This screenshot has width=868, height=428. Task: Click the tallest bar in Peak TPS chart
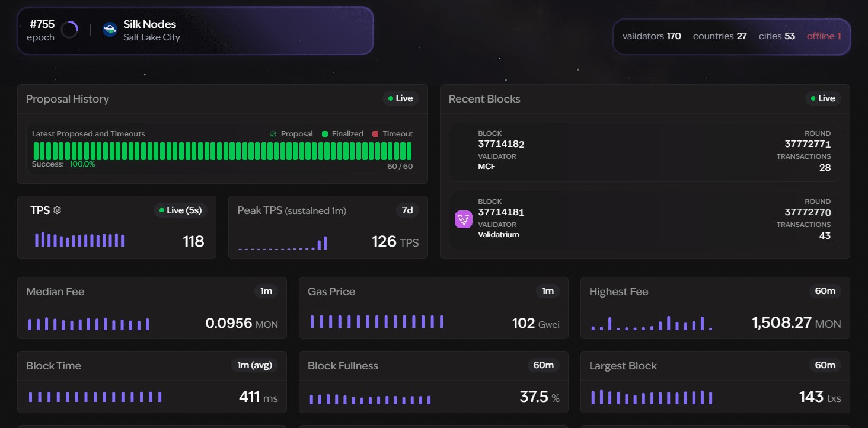pyautogui.click(x=325, y=242)
